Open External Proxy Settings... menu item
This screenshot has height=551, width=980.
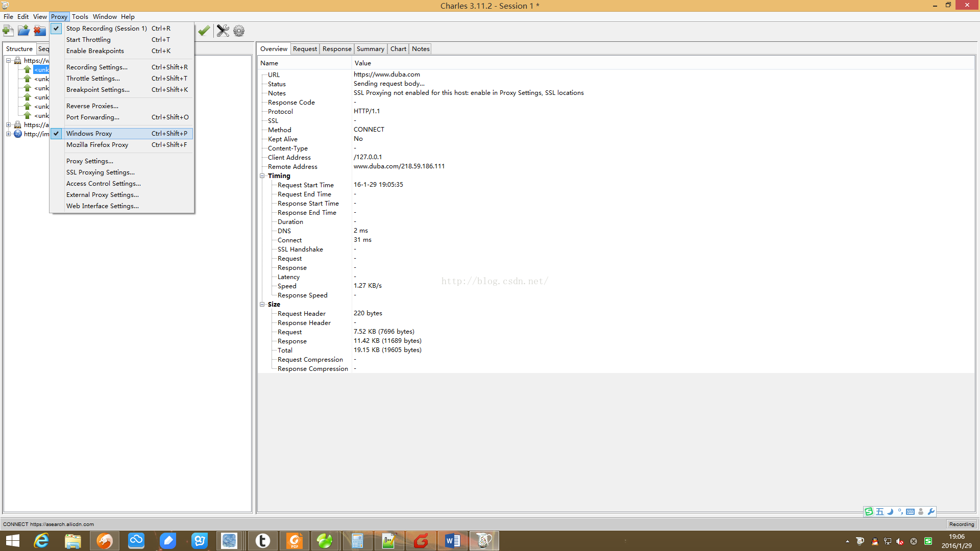click(121, 195)
